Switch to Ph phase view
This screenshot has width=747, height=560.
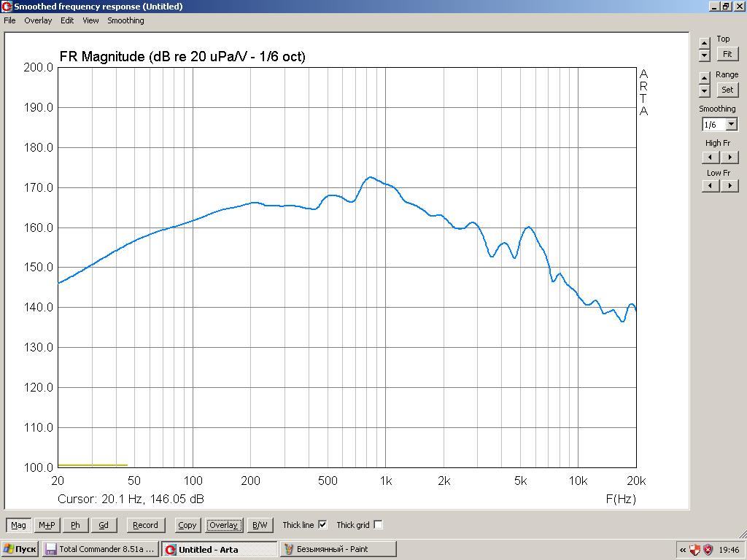75,525
